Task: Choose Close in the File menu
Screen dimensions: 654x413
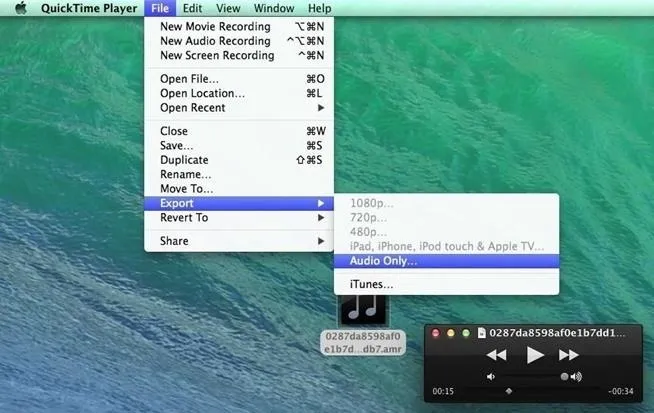Action: click(239, 131)
